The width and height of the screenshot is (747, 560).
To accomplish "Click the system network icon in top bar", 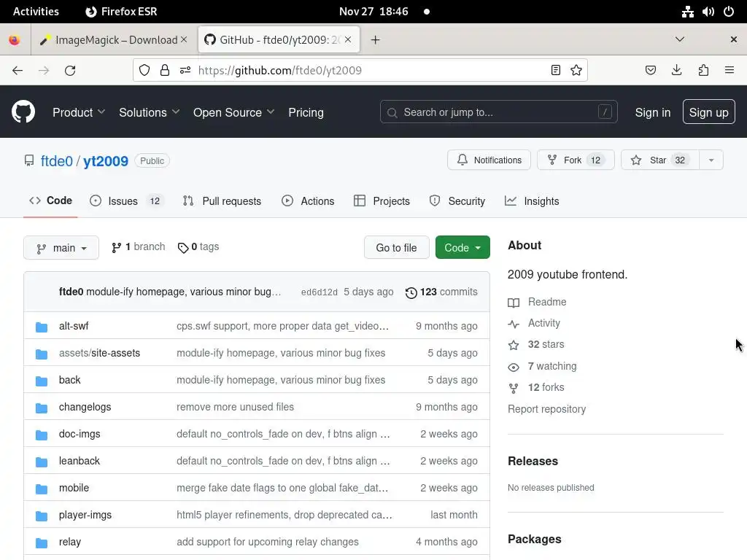I will pos(687,12).
